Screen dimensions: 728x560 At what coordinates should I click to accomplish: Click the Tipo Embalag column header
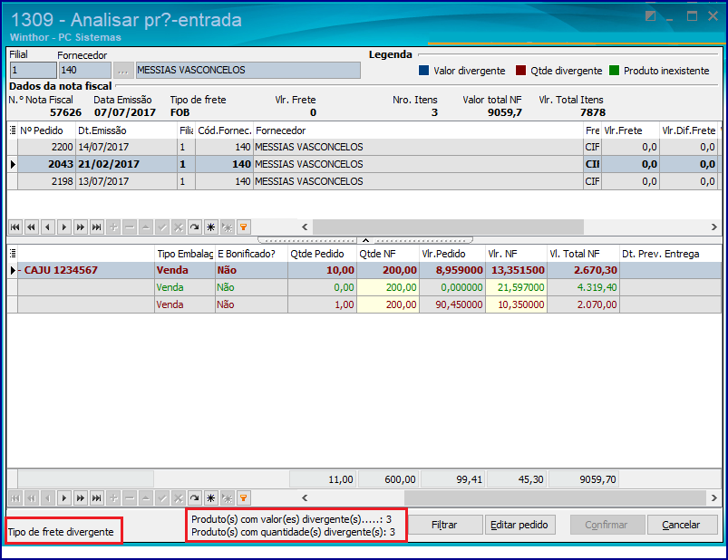click(x=185, y=254)
